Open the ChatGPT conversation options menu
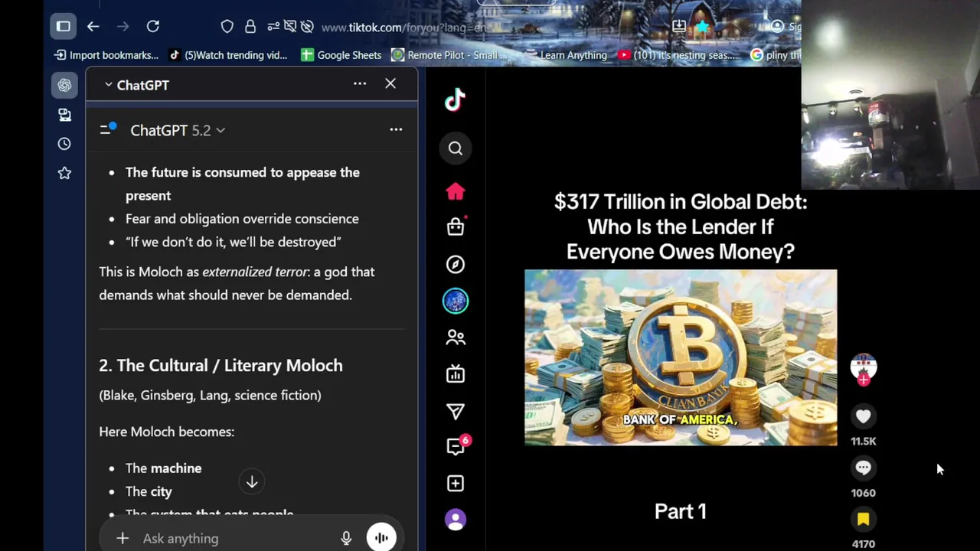Screen dimensions: 980x551 396,129
